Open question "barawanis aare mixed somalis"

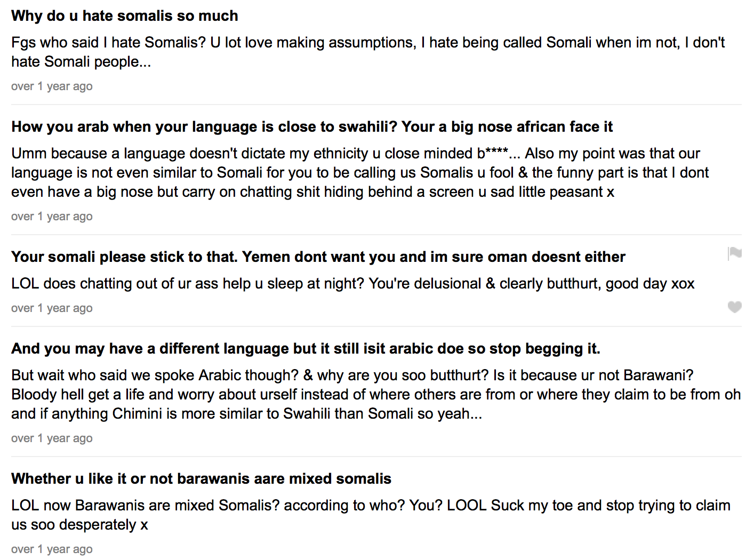pyautogui.click(x=202, y=479)
